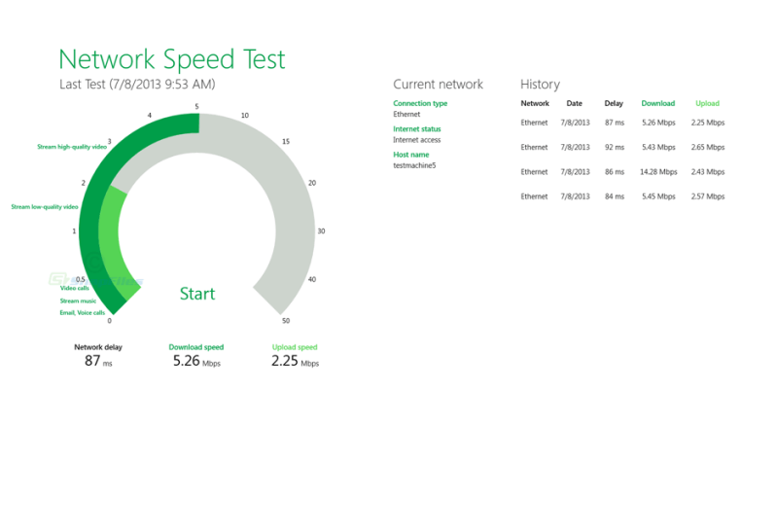Select history delay value 92 ms
Image resolution: width=777 pixels, height=532 pixels.
pyautogui.click(x=615, y=147)
